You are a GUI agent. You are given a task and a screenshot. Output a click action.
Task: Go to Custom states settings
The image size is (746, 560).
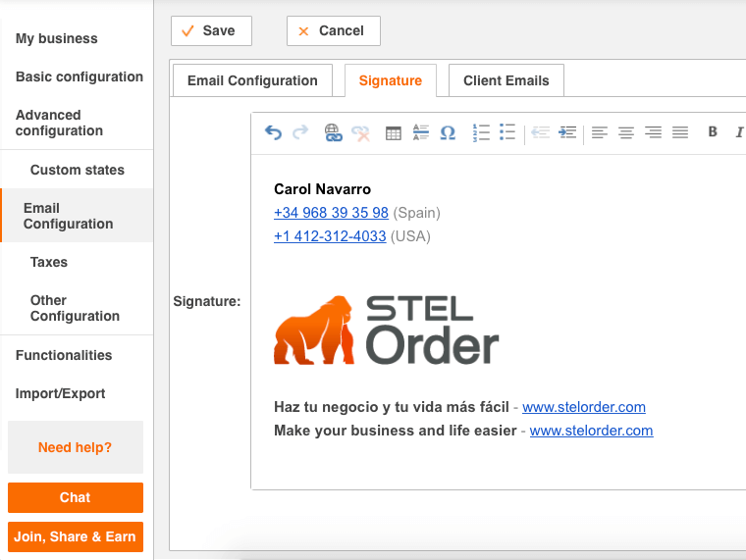78,170
